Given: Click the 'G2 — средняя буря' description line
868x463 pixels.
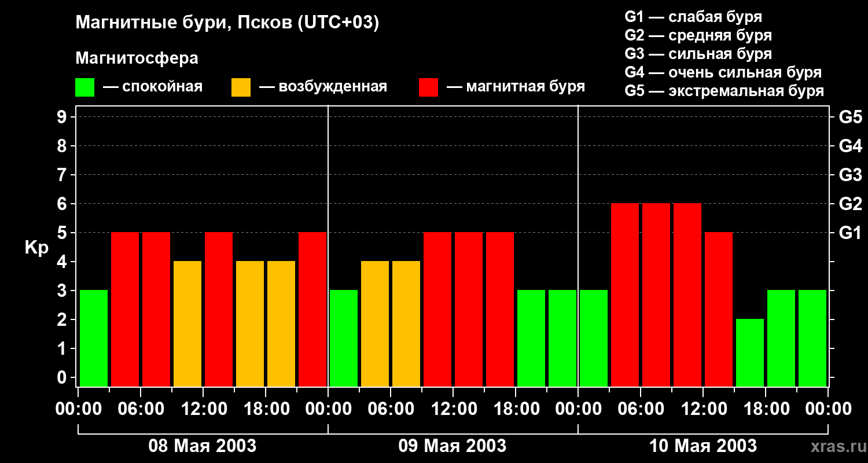Looking at the screenshot, I should pos(698,35).
